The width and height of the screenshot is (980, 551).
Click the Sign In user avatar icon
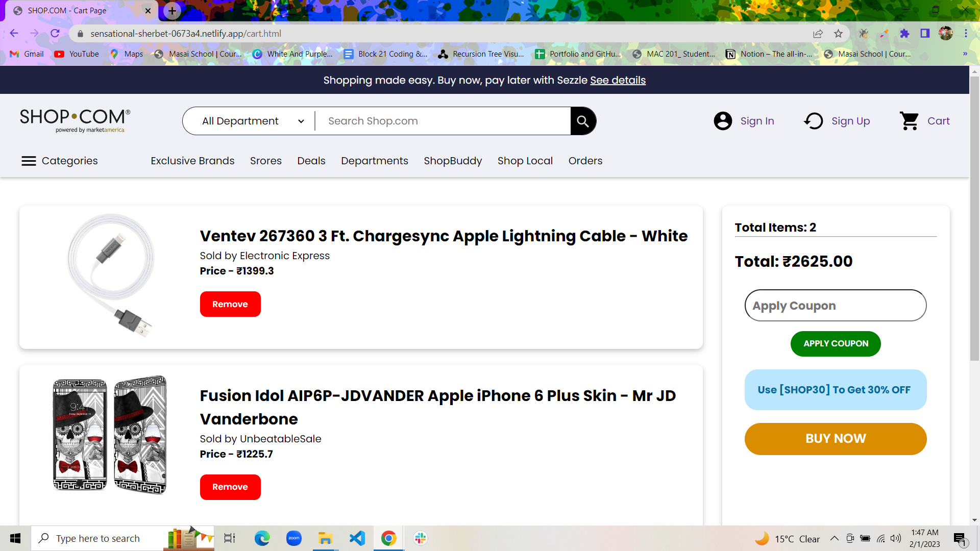[723, 121]
